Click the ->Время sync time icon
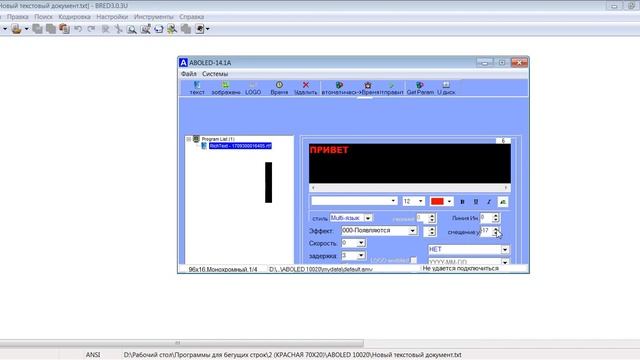The height and width of the screenshot is (360, 640). [367, 88]
